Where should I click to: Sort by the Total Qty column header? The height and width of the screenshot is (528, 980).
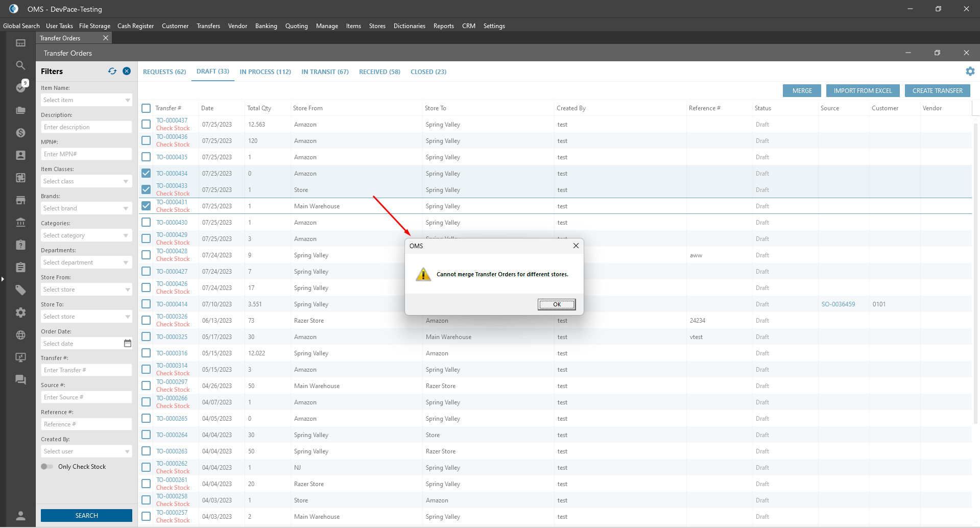[259, 108]
